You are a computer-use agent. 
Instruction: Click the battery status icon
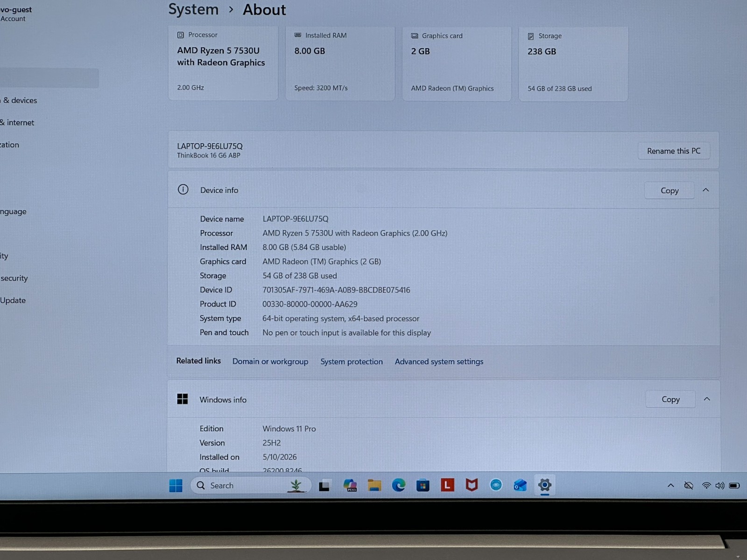(734, 486)
